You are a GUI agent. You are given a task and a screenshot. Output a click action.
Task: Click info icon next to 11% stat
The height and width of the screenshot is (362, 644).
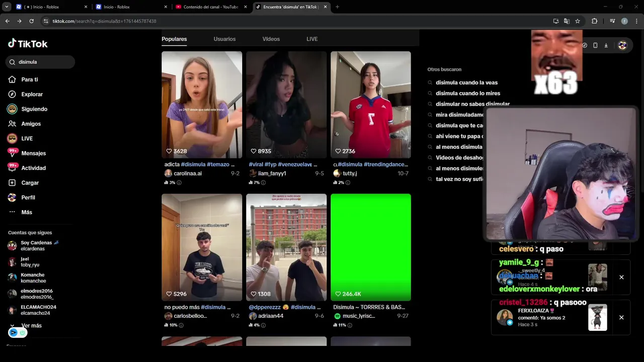[x=350, y=325]
